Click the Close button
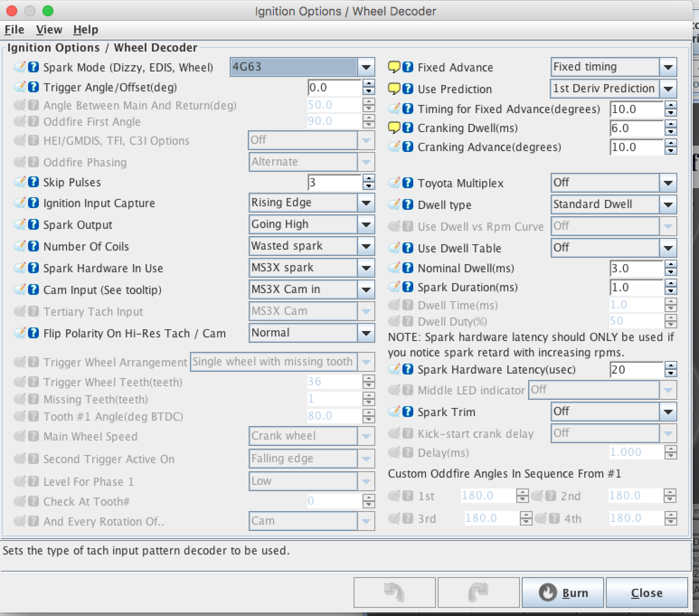This screenshot has width=699, height=616. (x=647, y=592)
